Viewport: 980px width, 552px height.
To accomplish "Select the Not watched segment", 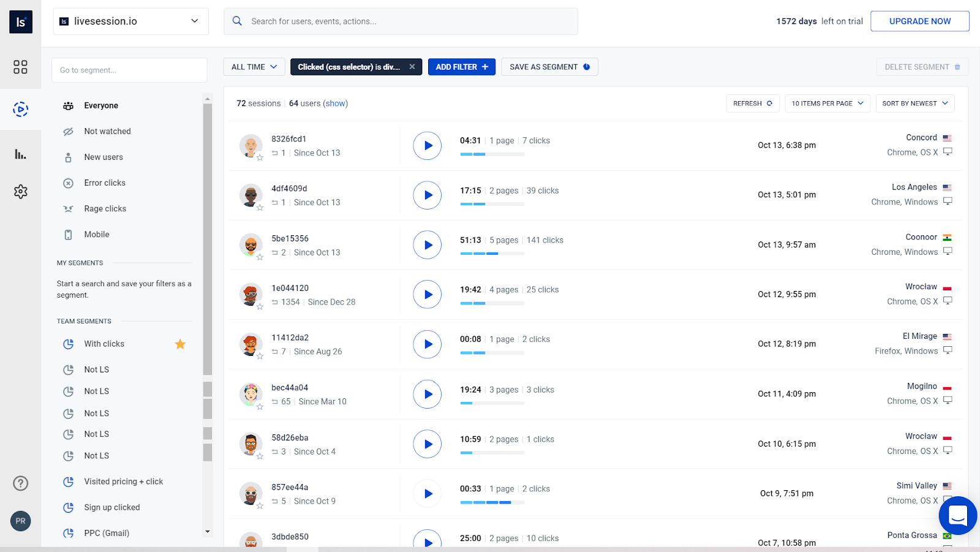I will point(107,131).
